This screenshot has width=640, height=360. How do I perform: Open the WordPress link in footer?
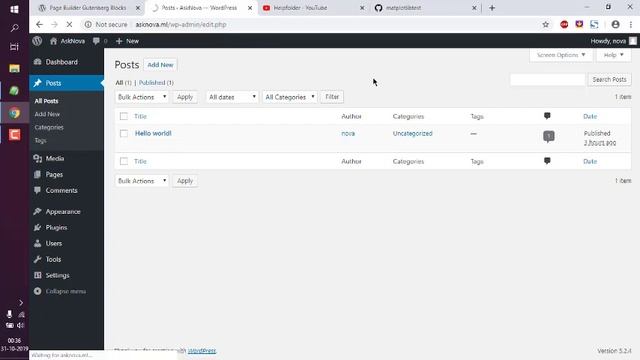click(202, 351)
